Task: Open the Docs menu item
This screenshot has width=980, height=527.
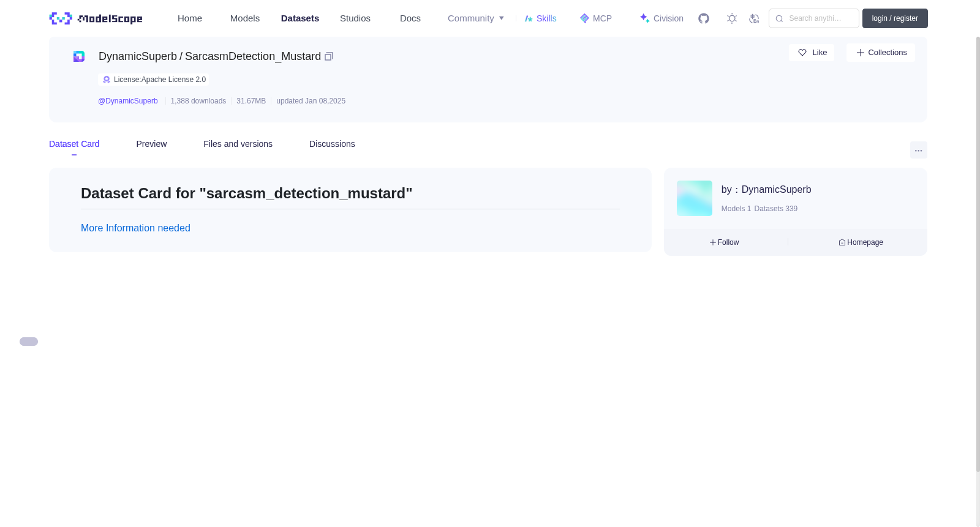Action: 410,18
